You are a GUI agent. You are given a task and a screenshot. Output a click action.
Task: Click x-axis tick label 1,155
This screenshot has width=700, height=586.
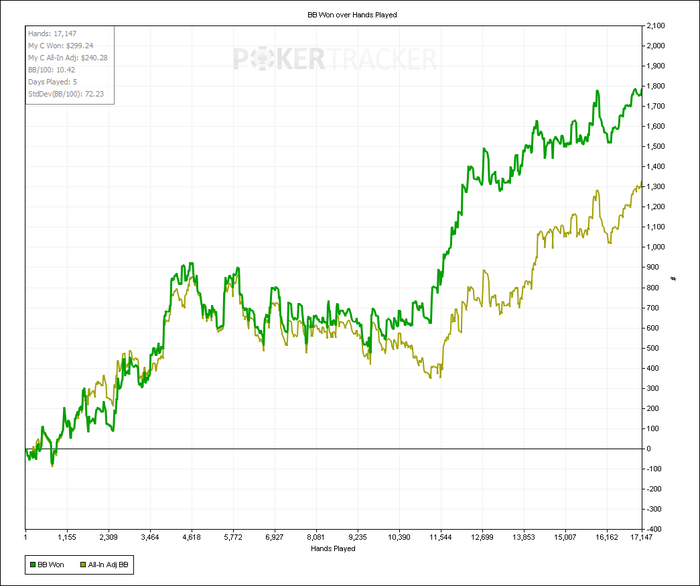coord(67,537)
